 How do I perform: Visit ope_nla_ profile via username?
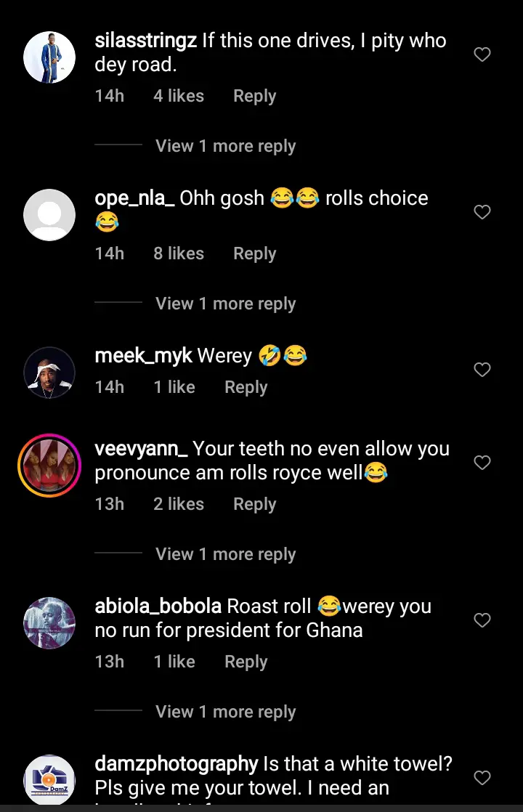134,198
